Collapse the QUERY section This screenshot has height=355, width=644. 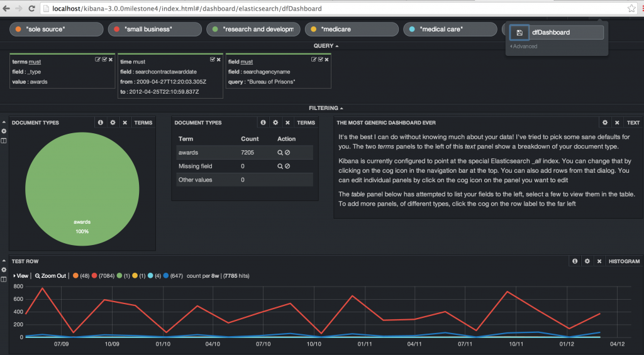point(326,46)
